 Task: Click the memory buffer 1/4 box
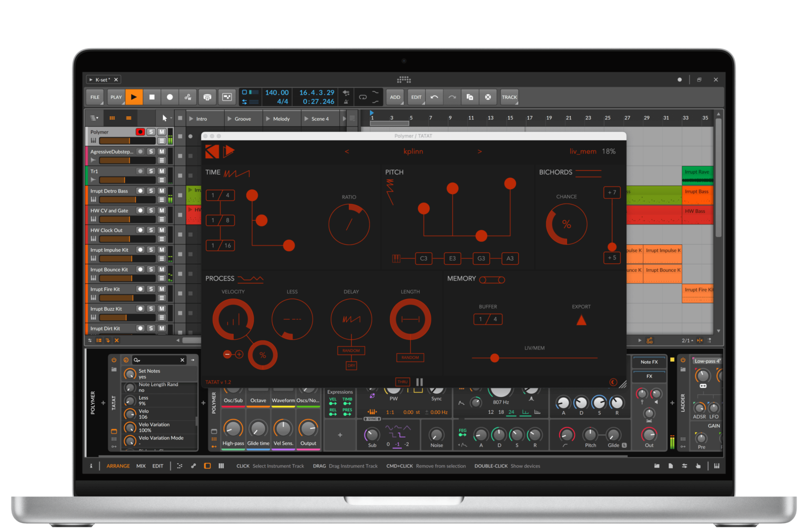(488, 319)
